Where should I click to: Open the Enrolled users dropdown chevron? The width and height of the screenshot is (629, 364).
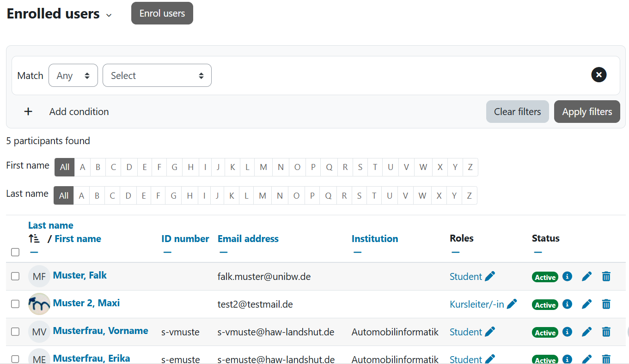coord(109,15)
